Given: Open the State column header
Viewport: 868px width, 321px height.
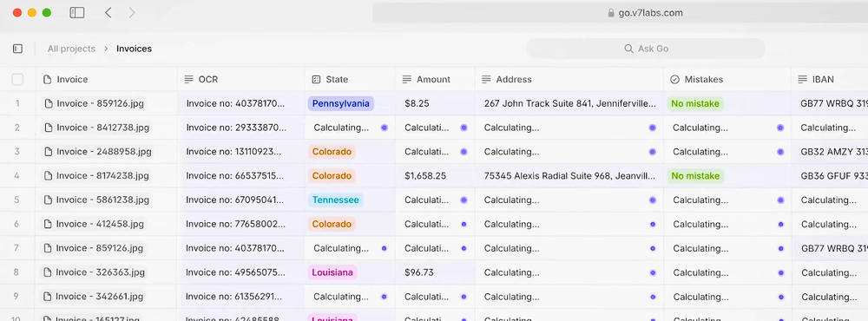Looking at the screenshot, I should (350, 80).
